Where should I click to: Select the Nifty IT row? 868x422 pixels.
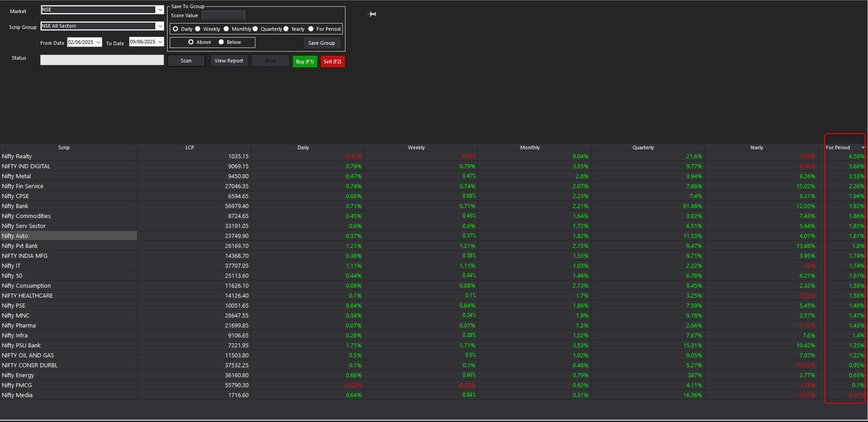433,266
